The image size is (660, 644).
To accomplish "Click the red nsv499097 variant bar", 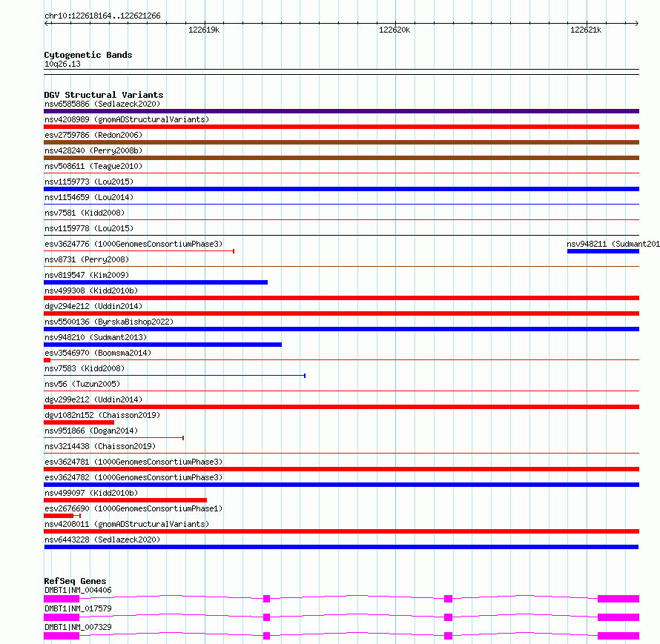I will (x=125, y=500).
